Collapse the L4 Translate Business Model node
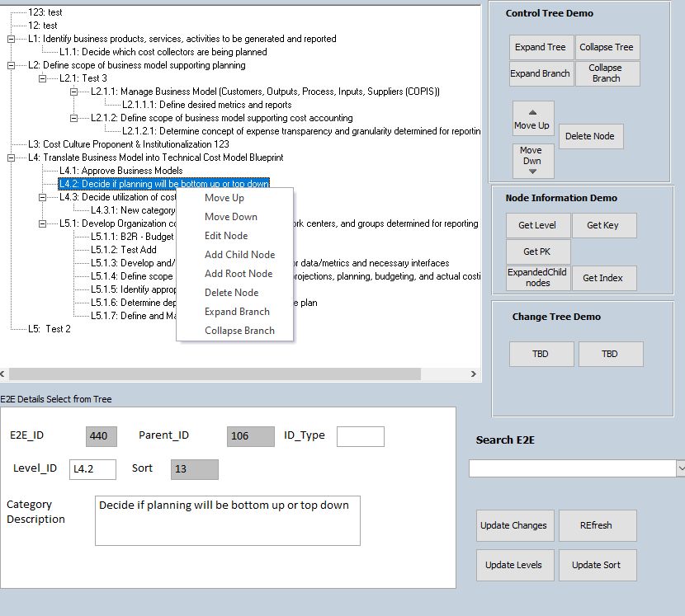685x616 pixels. 11,158
